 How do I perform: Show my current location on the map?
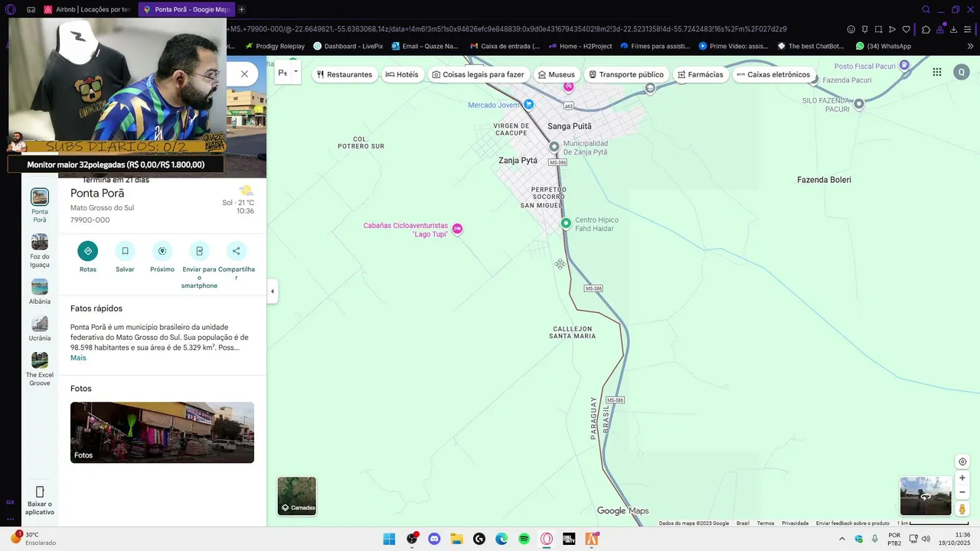962,461
